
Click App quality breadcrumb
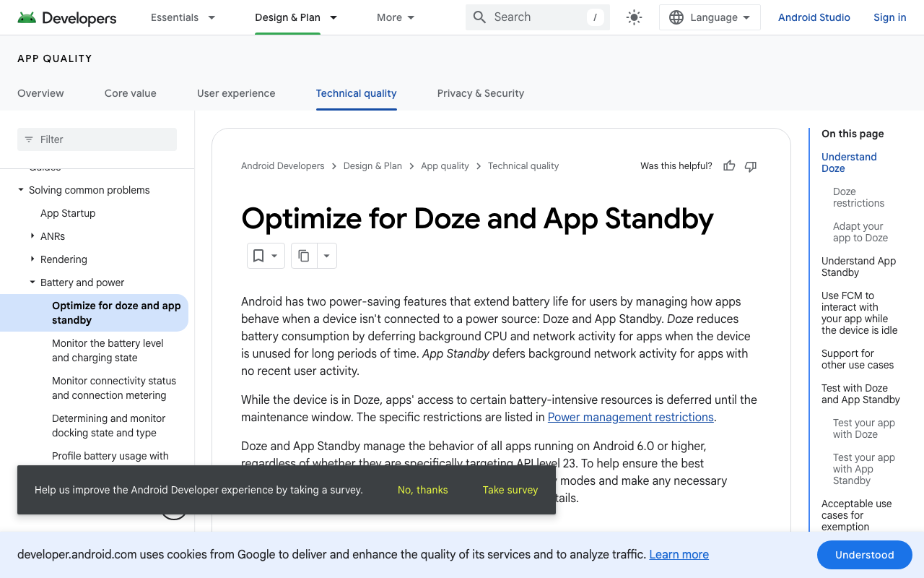tap(445, 166)
